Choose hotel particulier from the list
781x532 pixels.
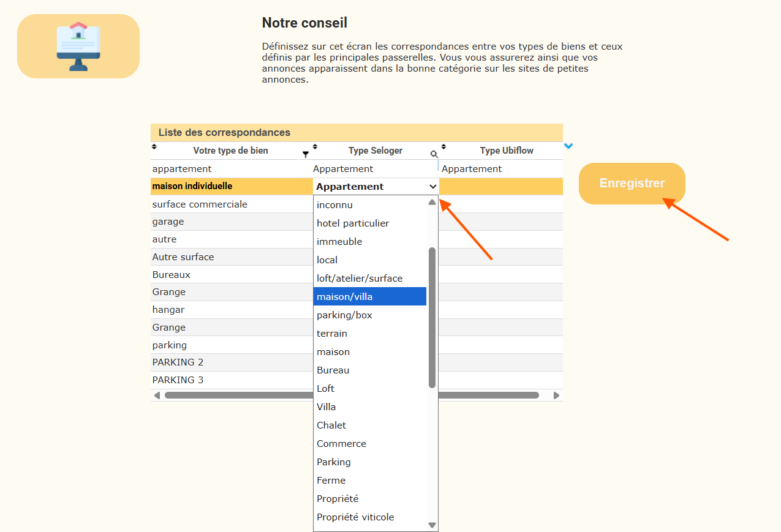pyautogui.click(x=353, y=223)
